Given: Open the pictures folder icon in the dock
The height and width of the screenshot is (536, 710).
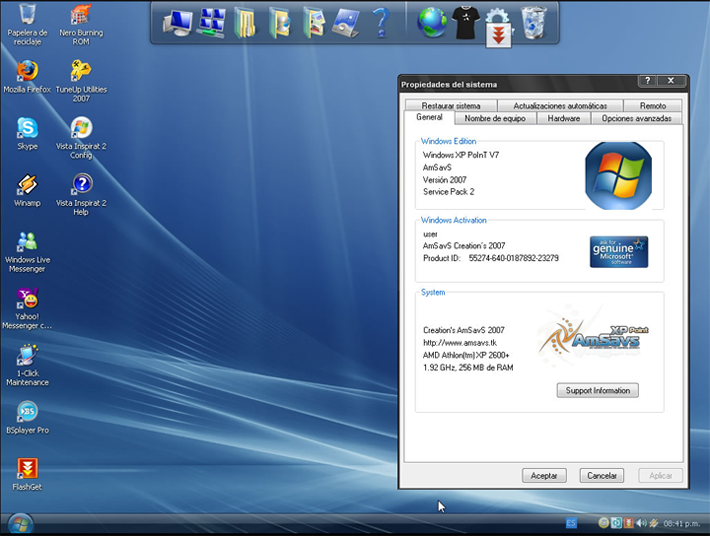Looking at the screenshot, I should [x=314, y=23].
